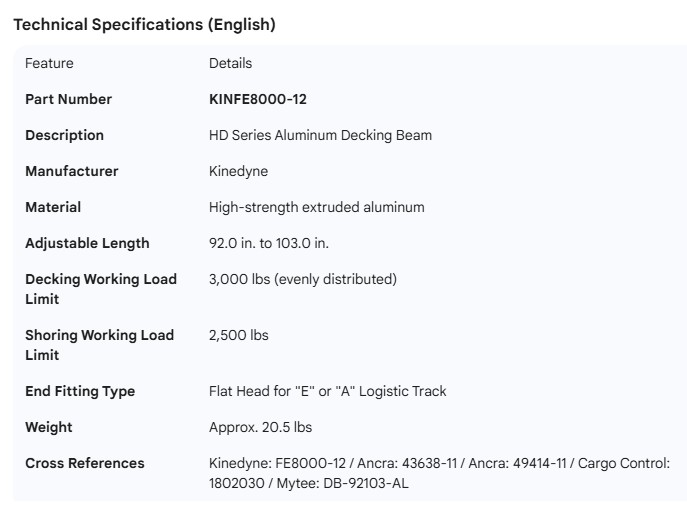The height and width of the screenshot is (505, 687).
Task: Click the Feature column header
Action: tap(49, 64)
